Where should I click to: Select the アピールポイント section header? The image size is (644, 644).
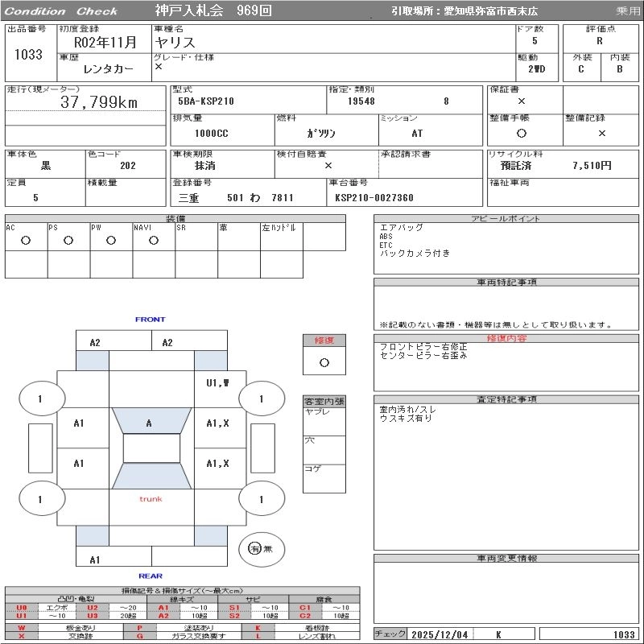(x=506, y=219)
